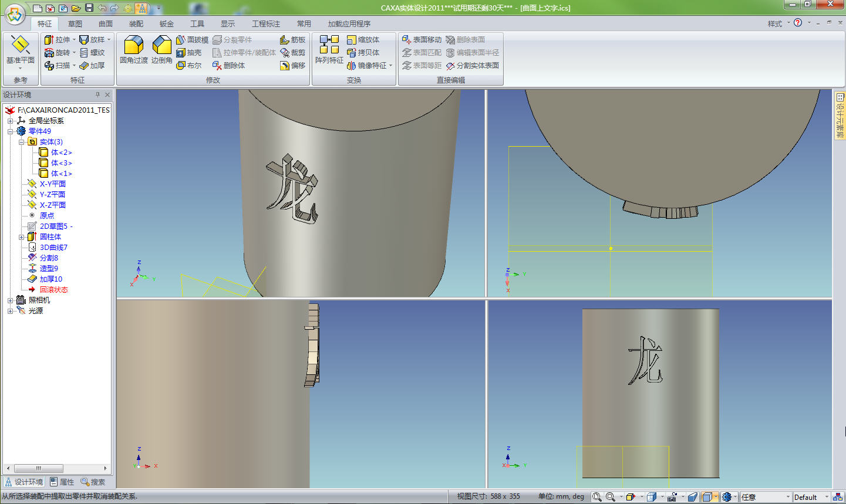The height and width of the screenshot is (504, 846).
Task: Click the 删除体 delete body tool
Action: (229, 66)
